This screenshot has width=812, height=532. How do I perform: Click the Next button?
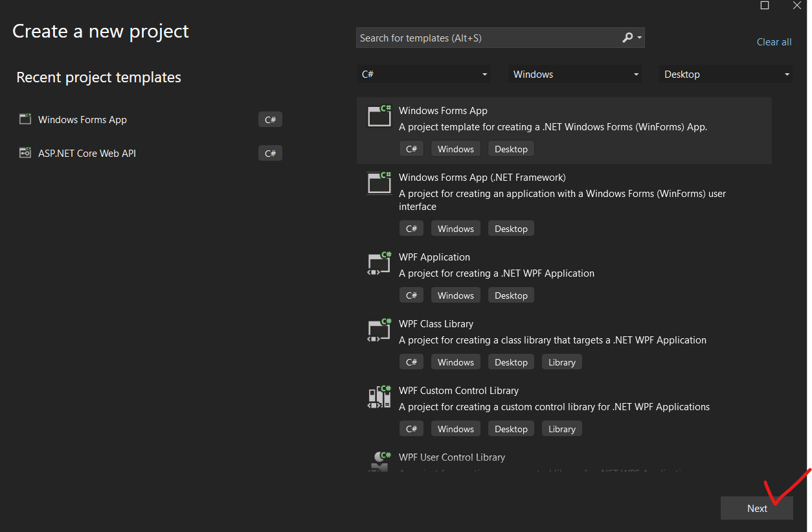(x=756, y=508)
